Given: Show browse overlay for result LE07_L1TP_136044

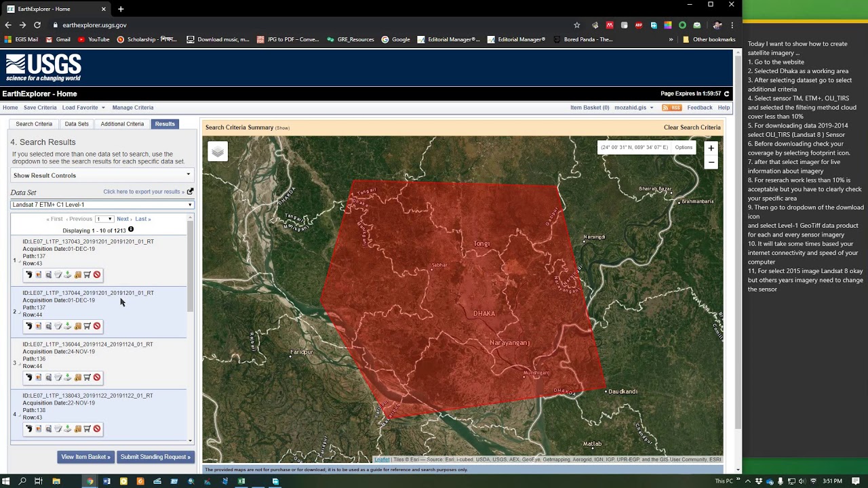Looking at the screenshot, I should (38, 378).
